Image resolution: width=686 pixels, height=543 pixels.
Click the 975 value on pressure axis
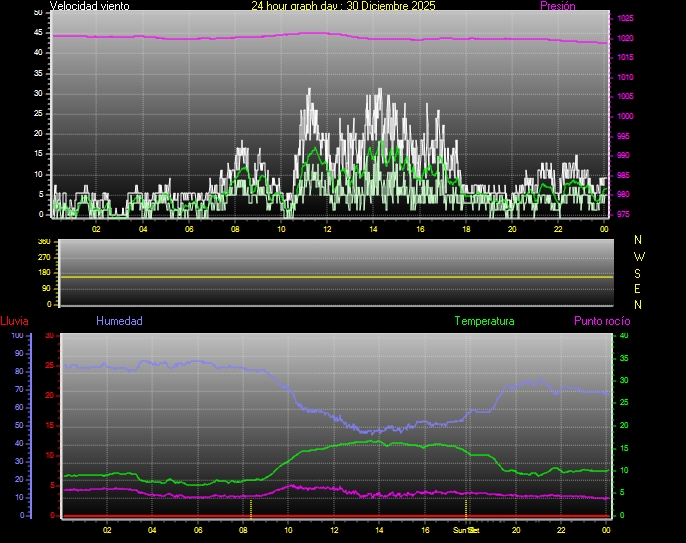tap(624, 214)
